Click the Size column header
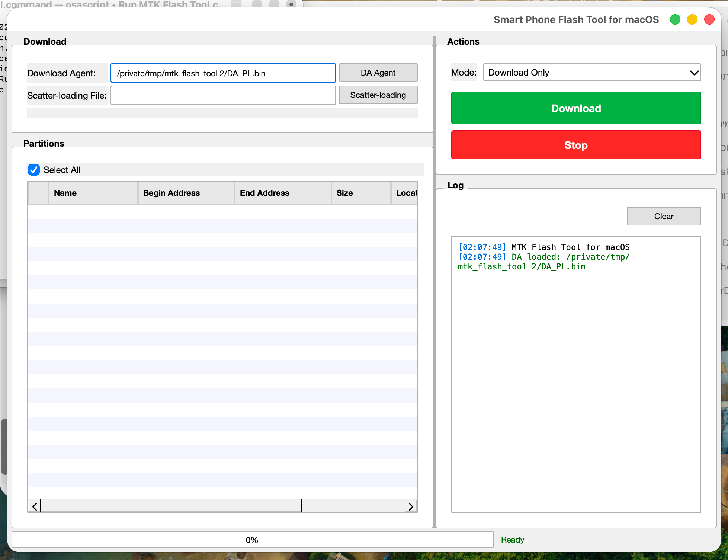The image size is (728, 560). point(361,193)
